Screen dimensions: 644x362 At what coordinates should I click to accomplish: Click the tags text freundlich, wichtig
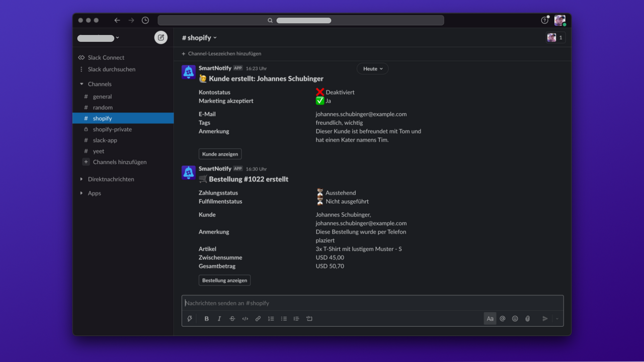pyautogui.click(x=339, y=123)
